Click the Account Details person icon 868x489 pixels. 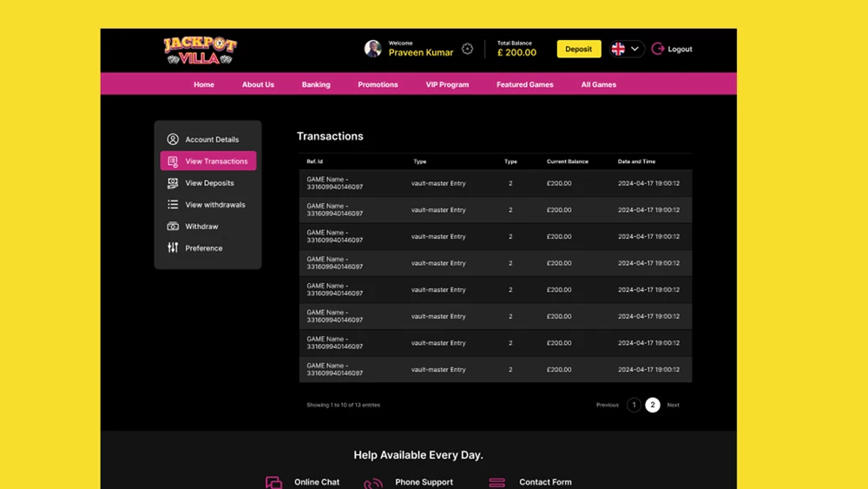[173, 139]
